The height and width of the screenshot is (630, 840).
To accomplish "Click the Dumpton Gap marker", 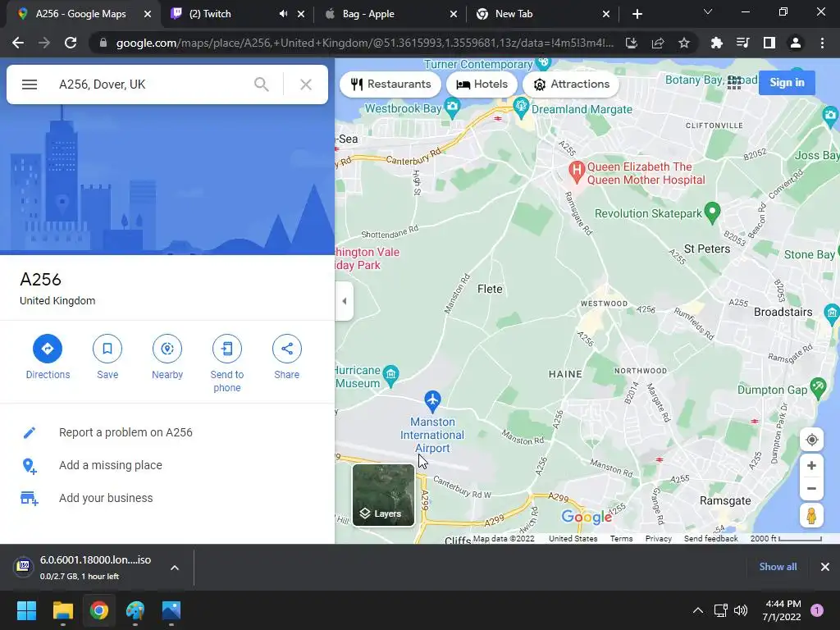I will coord(819,388).
